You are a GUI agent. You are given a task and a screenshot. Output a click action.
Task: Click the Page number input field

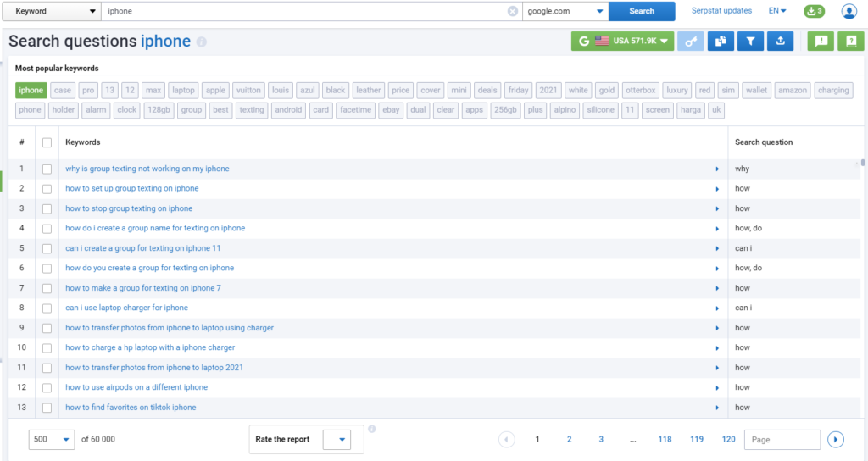[x=782, y=440]
